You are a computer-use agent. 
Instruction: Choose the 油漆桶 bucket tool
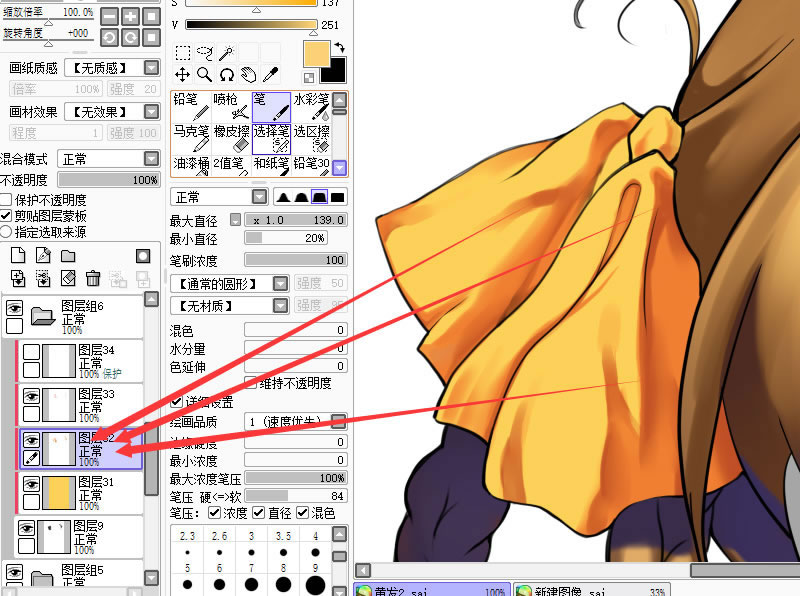point(191,166)
